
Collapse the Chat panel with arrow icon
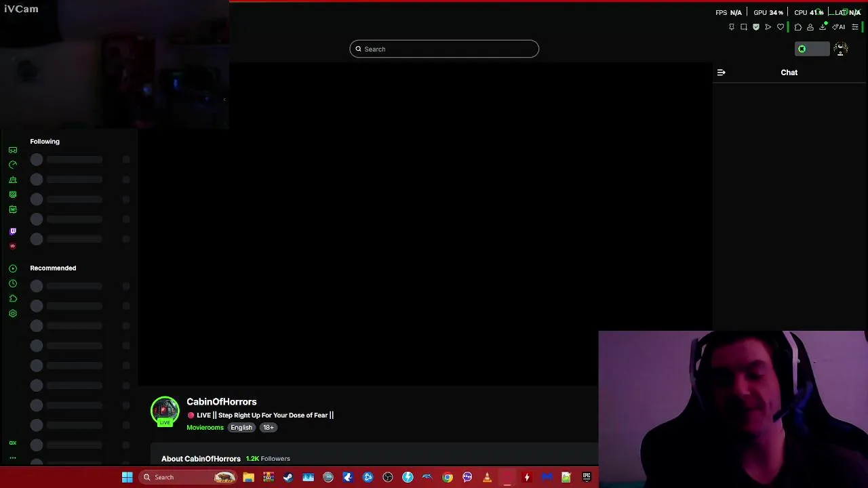click(x=722, y=73)
